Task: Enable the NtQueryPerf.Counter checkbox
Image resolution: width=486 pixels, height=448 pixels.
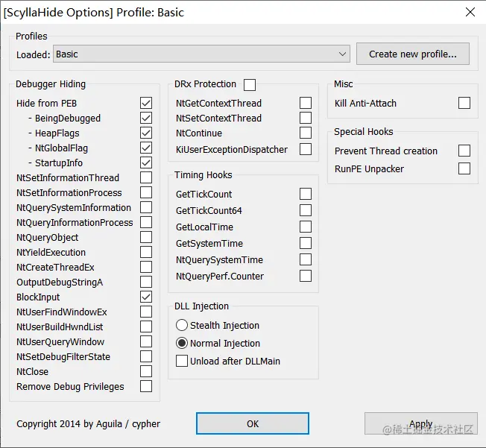Action: tap(306, 276)
